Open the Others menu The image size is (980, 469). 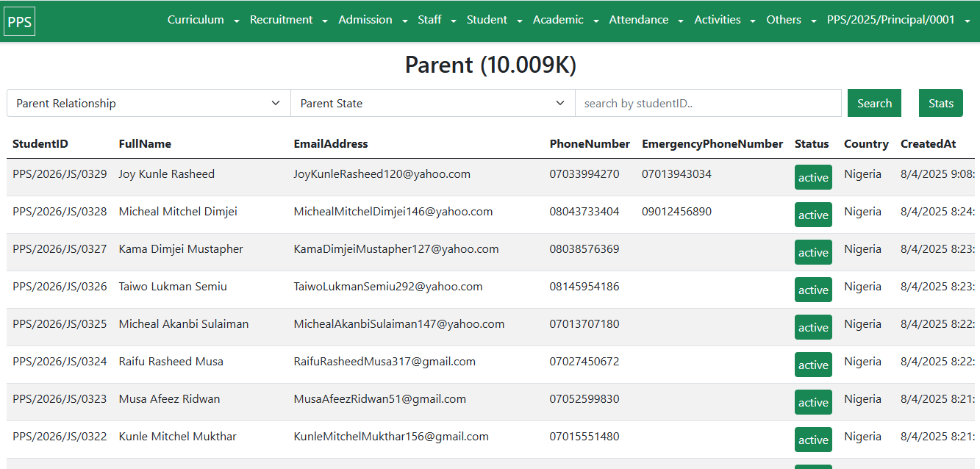click(x=791, y=20)
